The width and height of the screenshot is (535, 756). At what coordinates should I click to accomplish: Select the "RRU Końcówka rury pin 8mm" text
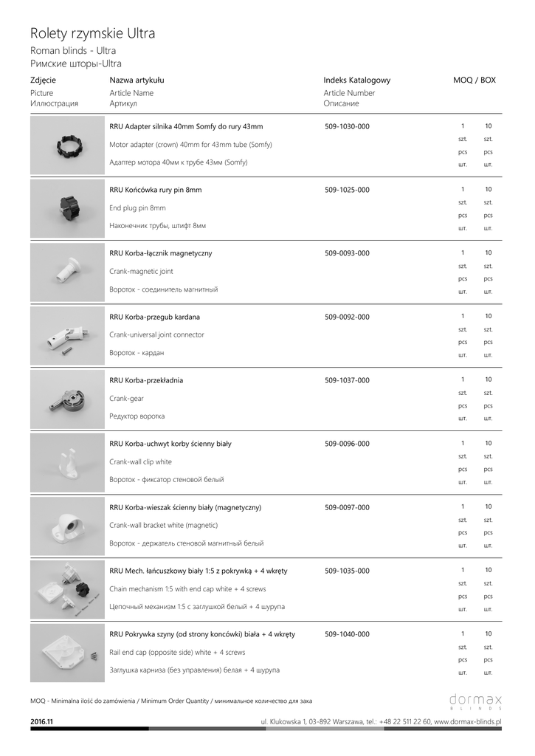coord(155,190)
